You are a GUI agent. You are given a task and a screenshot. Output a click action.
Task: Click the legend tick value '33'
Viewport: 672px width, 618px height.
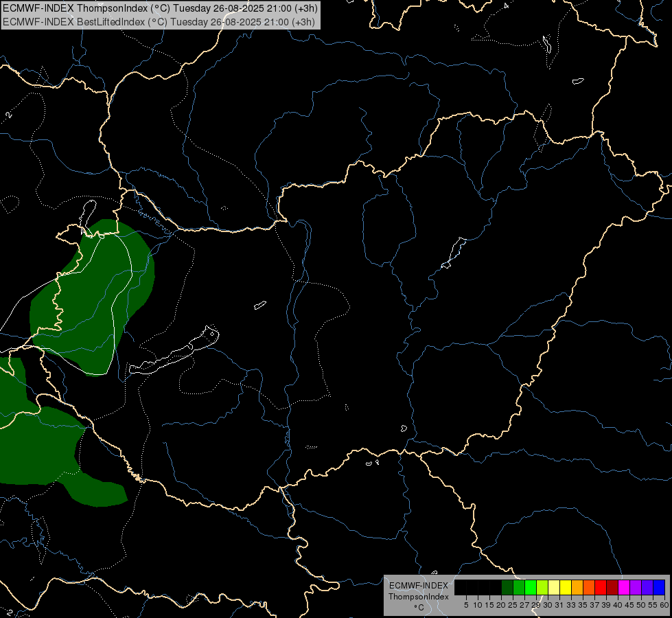click(571, 605)
